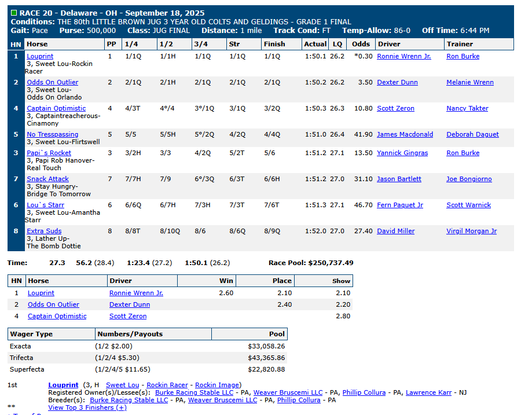Image resolution: width=532 pixels, height=415 pixels.
Task: Click the green square icon beside RACE 20
Action: (x=14, y=13)
